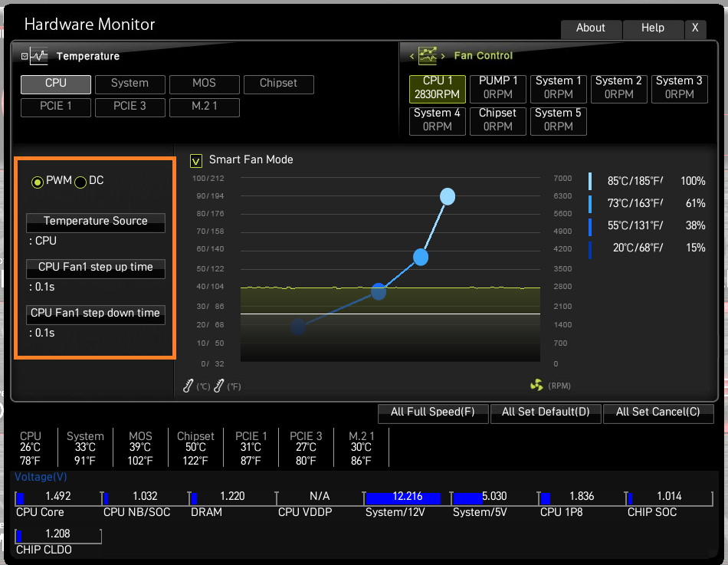Switch to the MOS temperature tab
The height and width of the screenshot is (565, 728).
[x=205, y=84]
